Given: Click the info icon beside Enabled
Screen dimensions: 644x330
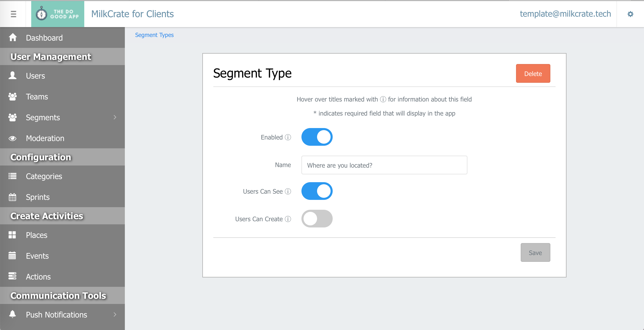Looking at the screenshot, I should 288,137.
